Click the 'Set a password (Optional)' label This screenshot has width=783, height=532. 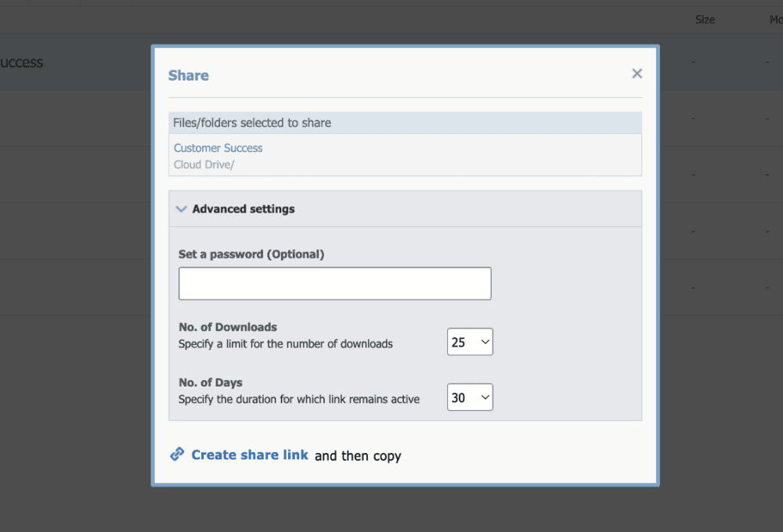[x=251, y=254]
